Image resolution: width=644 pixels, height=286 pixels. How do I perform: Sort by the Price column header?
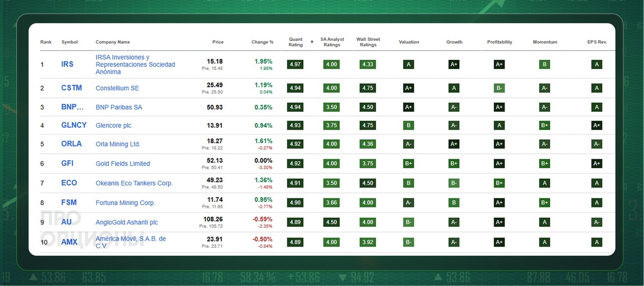pos(217,42)
